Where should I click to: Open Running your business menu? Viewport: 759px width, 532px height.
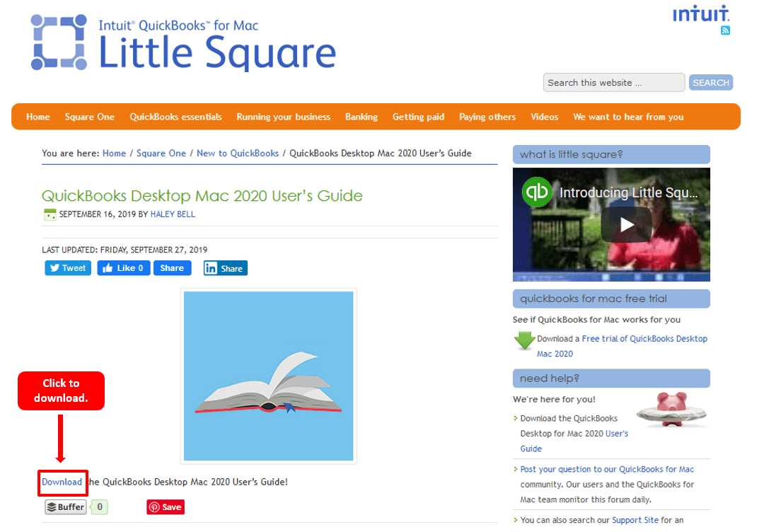click(x=284, y=117)
